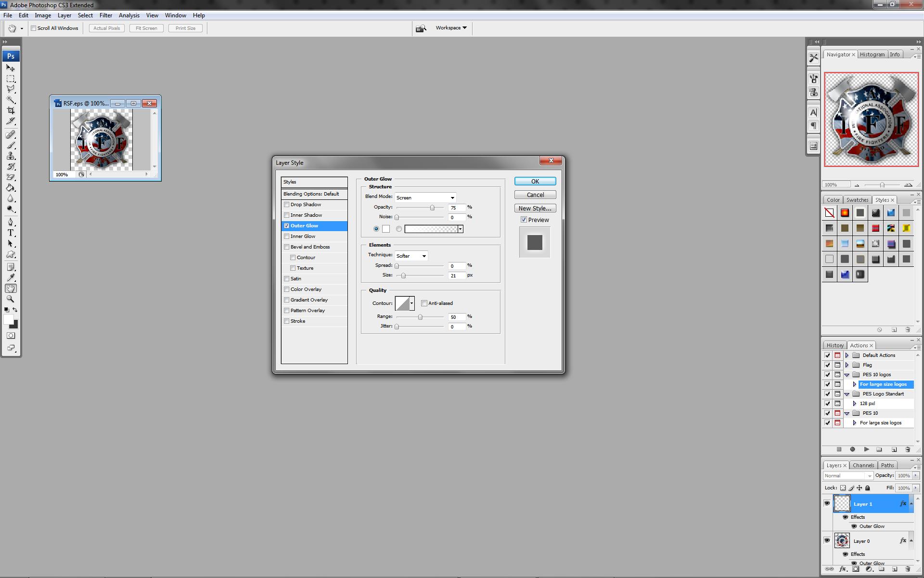
Task: Select the Slice tool
Action: [x=11, y=121]
